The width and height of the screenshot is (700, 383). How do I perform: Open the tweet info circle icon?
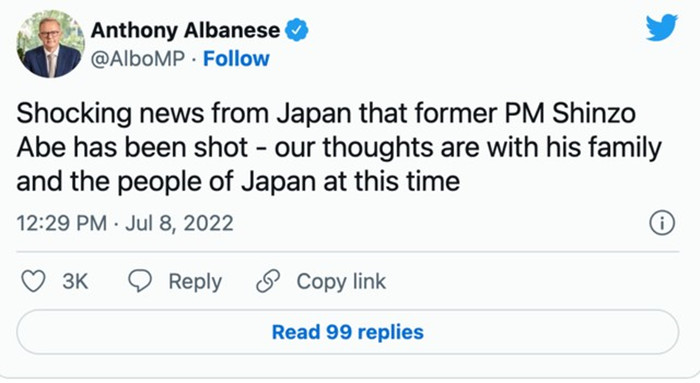point(662,223)
